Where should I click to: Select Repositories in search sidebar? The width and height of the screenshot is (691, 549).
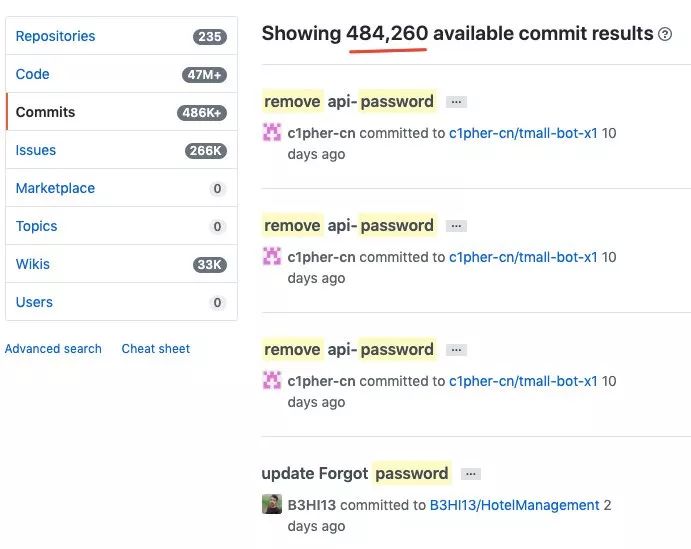coord(56,36)
